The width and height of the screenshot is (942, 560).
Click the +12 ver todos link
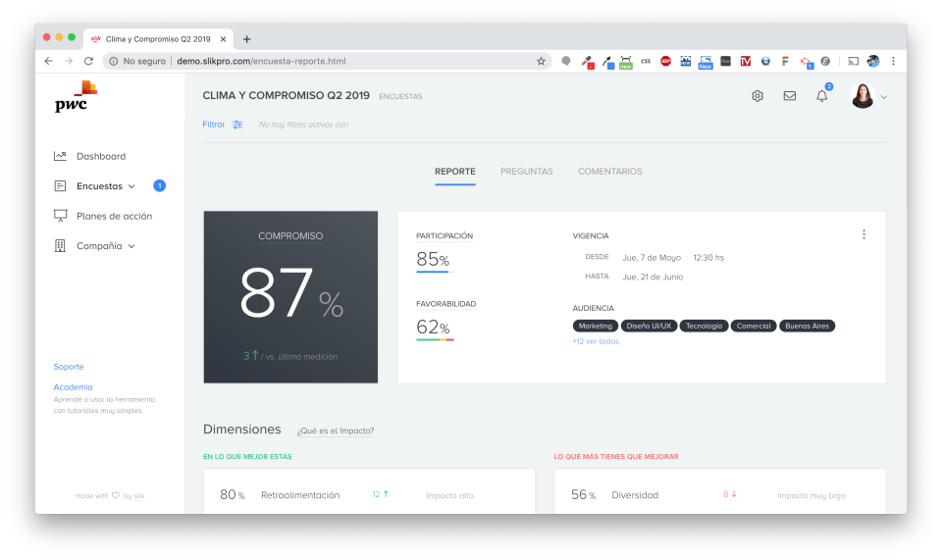click(x=596, y=341)
